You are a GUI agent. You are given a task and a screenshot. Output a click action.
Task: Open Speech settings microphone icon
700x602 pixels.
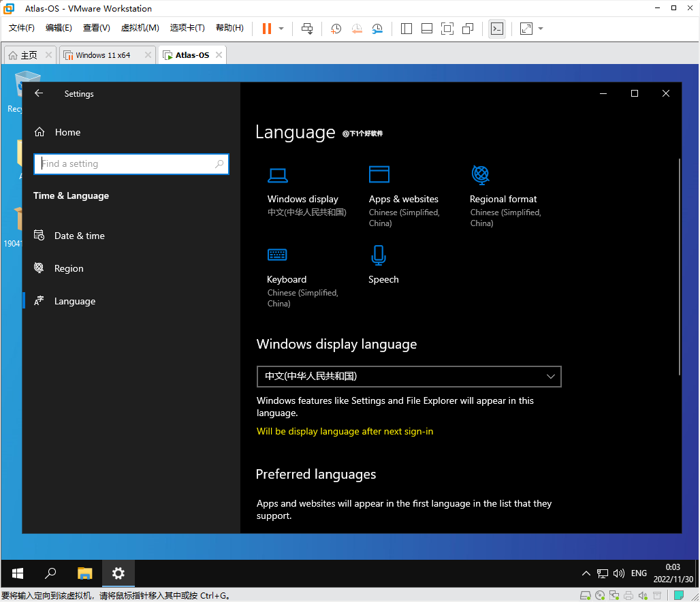379,256
